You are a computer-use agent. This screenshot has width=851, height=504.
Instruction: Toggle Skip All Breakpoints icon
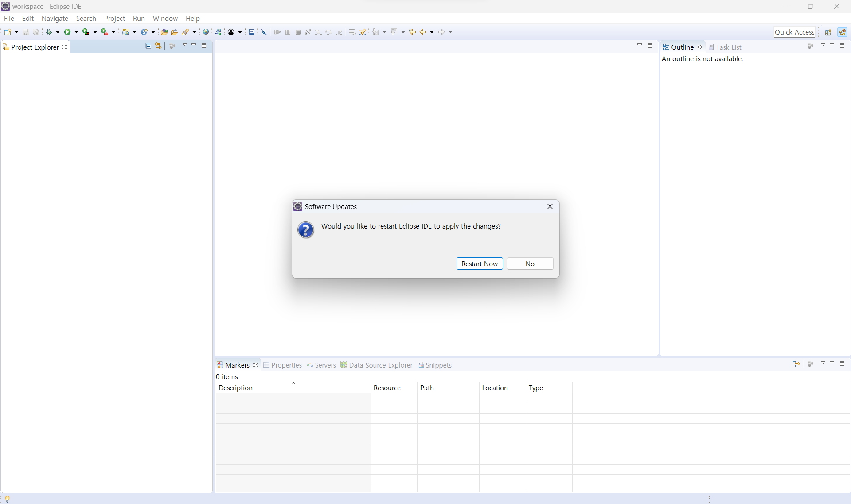click(x=264, y=32)
